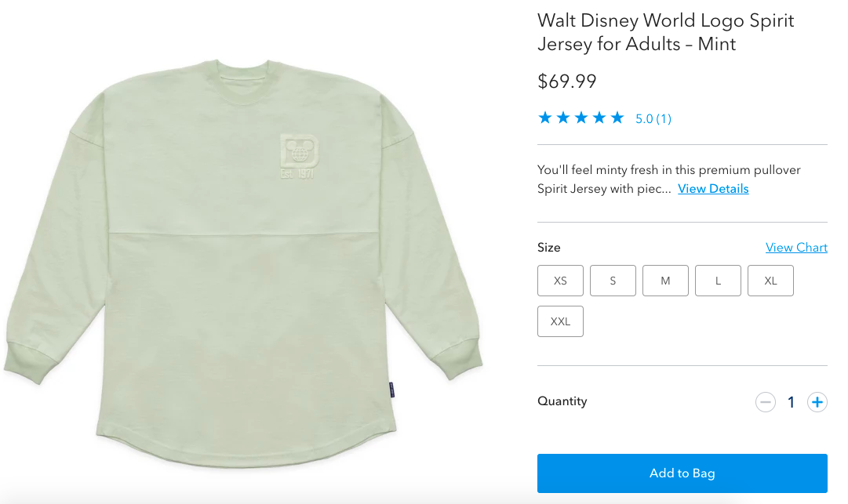This screenshot has width=848, height=504.
Task: Click the Add to Bag button
Action: [x=682, y=473]
